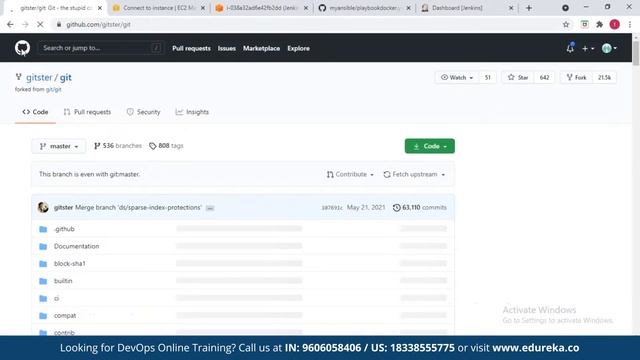Image resolution: width=640 pixels, height=360 pixels.
Task: Open the commit hash link
Action: point(332,208)
